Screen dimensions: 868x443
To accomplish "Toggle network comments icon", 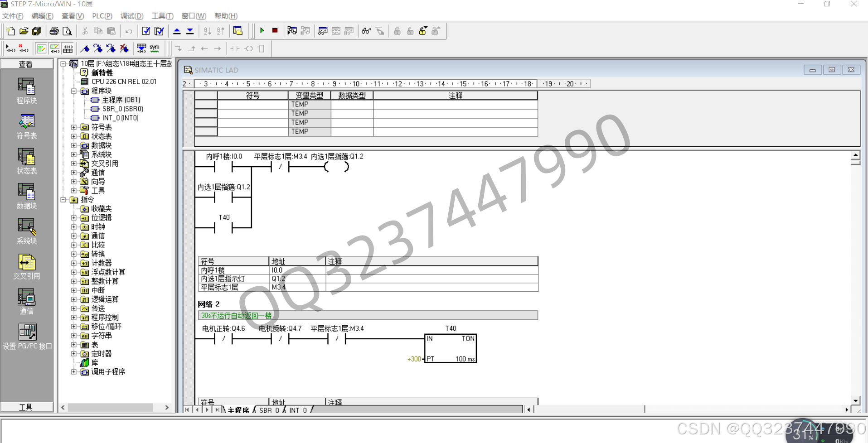I will [55, 48].
